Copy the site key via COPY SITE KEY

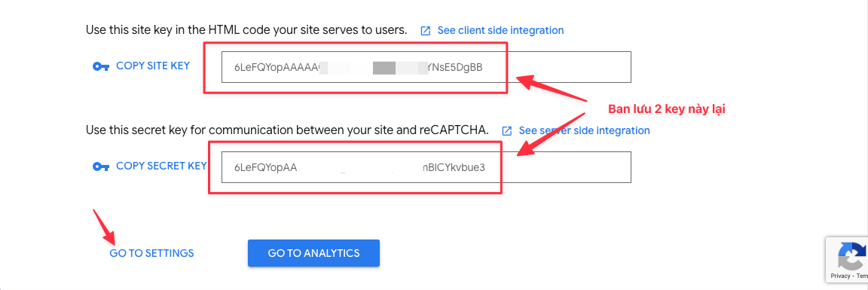coord(153,66)
